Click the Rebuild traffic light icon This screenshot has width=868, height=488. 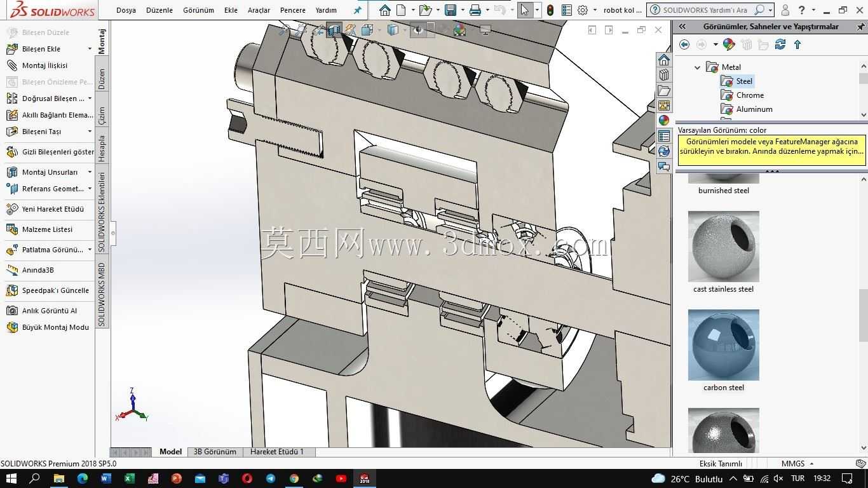pos(550,10)
